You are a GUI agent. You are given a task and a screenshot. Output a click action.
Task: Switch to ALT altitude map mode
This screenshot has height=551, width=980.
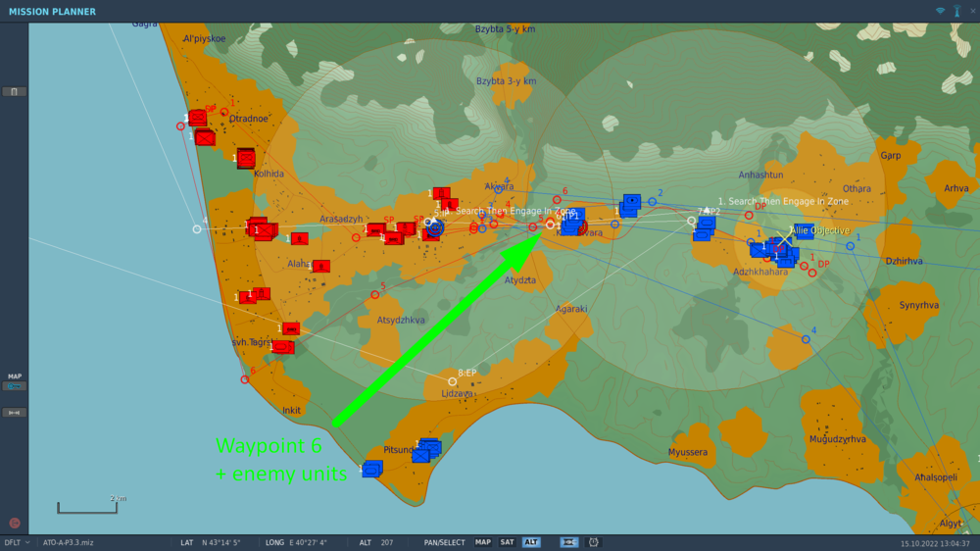click(x=530, y=542)
